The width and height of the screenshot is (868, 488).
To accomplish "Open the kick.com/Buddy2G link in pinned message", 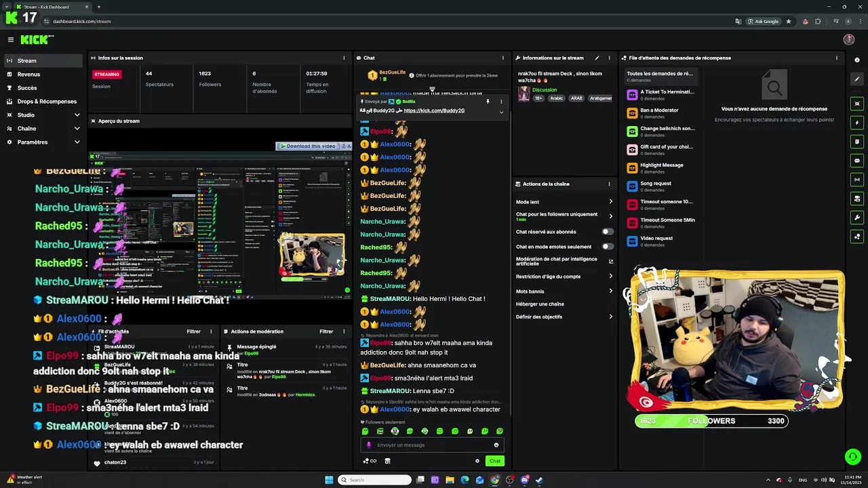I will pyautogui.click(x=434, y=110).
